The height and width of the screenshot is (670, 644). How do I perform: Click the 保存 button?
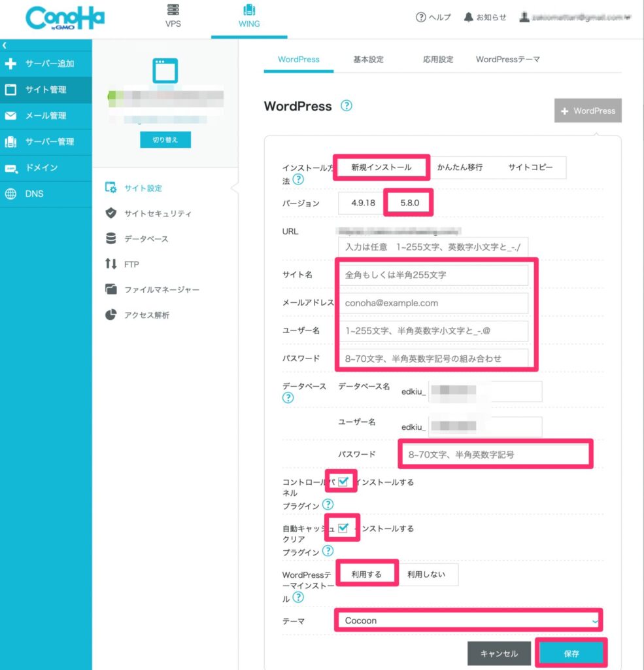tap(571, 654)
